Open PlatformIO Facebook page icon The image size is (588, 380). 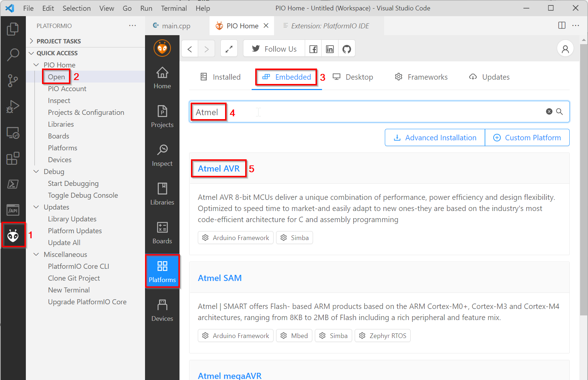[x=313, y=49]
